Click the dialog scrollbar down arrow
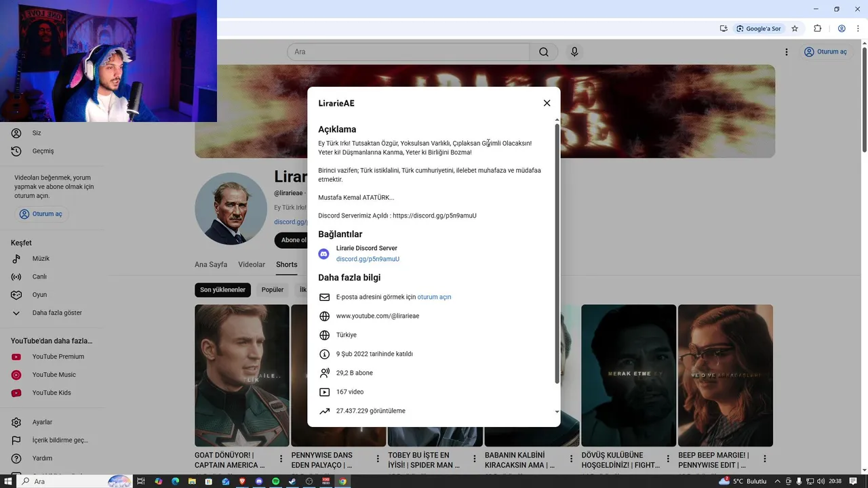This screenshot has width=868, height=488. point(557,411)
